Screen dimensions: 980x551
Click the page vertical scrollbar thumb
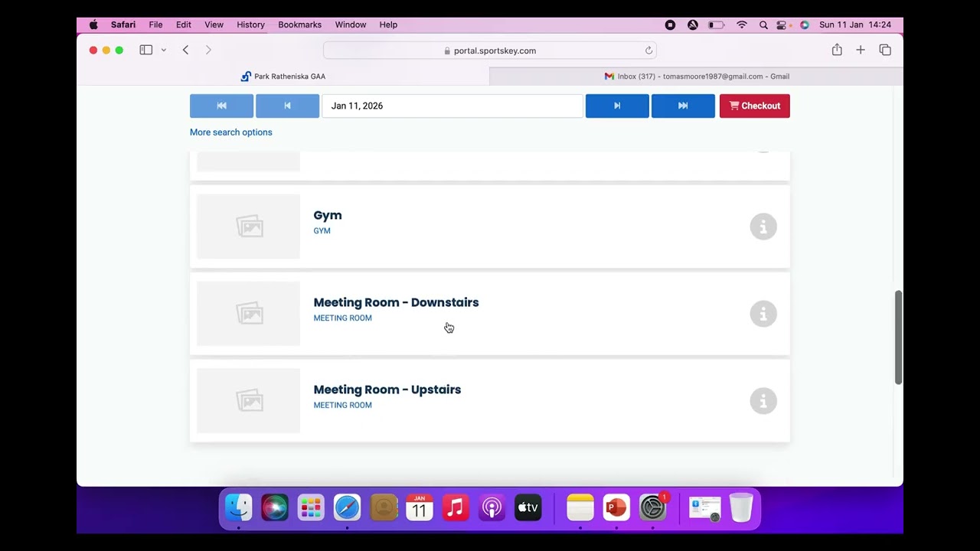point(899,337)
